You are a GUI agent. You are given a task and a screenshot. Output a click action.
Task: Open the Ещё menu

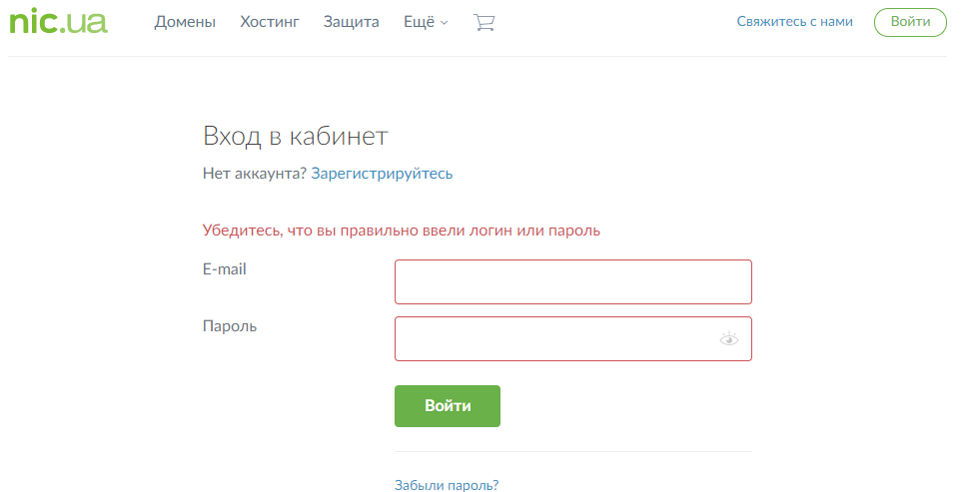tap(426, 22)
